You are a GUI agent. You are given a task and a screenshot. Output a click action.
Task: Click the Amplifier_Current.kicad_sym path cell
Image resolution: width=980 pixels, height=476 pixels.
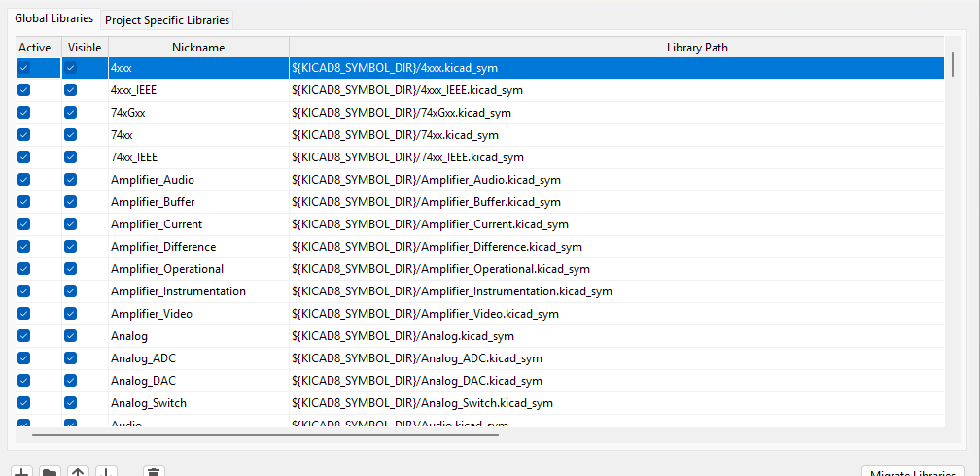(616, 224)
